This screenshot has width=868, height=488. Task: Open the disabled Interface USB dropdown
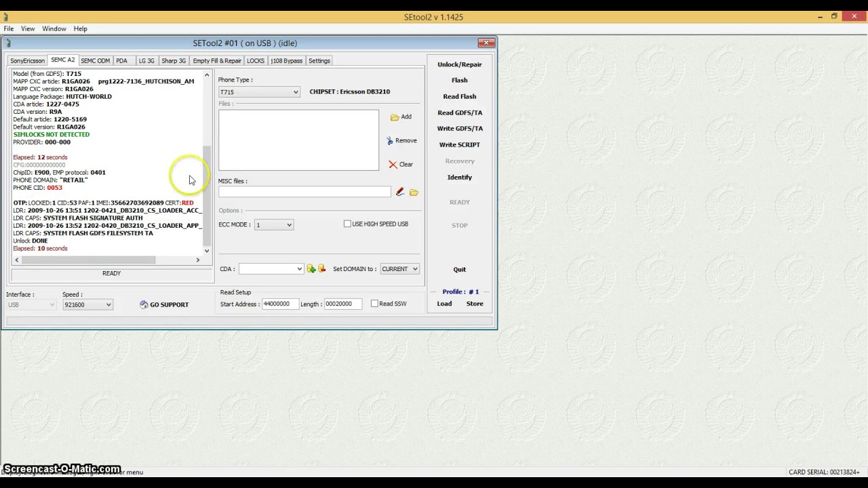click(x=32, y=305)
